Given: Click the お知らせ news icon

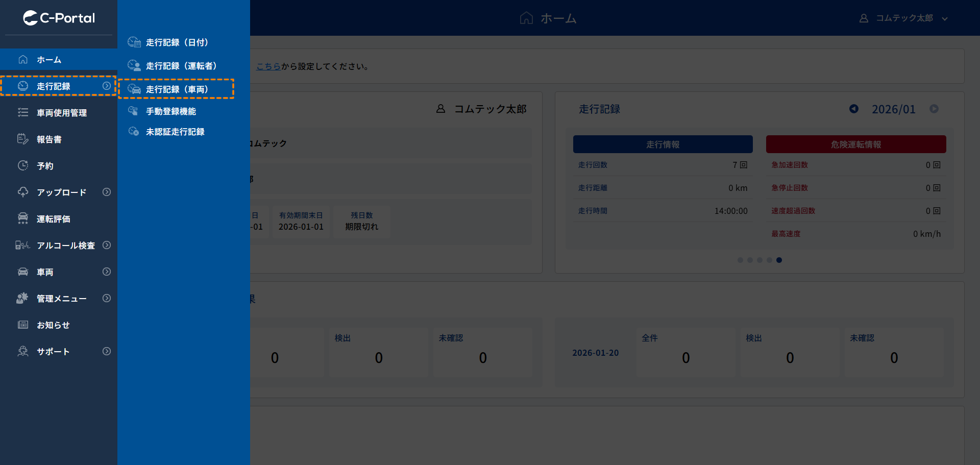Looking at the screenshot, I should 23,325.
